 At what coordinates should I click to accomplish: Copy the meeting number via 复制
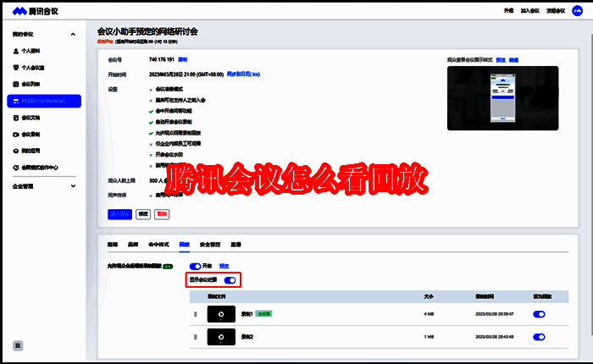183,60
